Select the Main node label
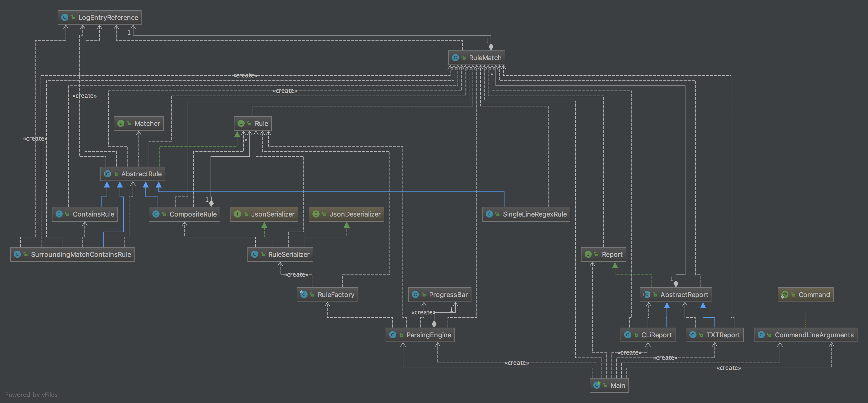 point(618,385)
